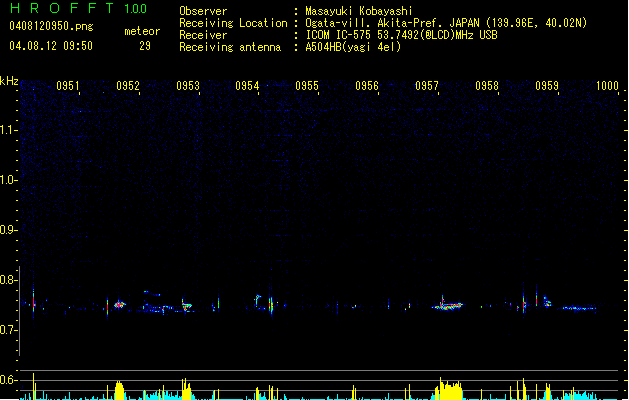Click the 0.8 frequency axis label
629x400 pixels.
click(x=8, y=280)
